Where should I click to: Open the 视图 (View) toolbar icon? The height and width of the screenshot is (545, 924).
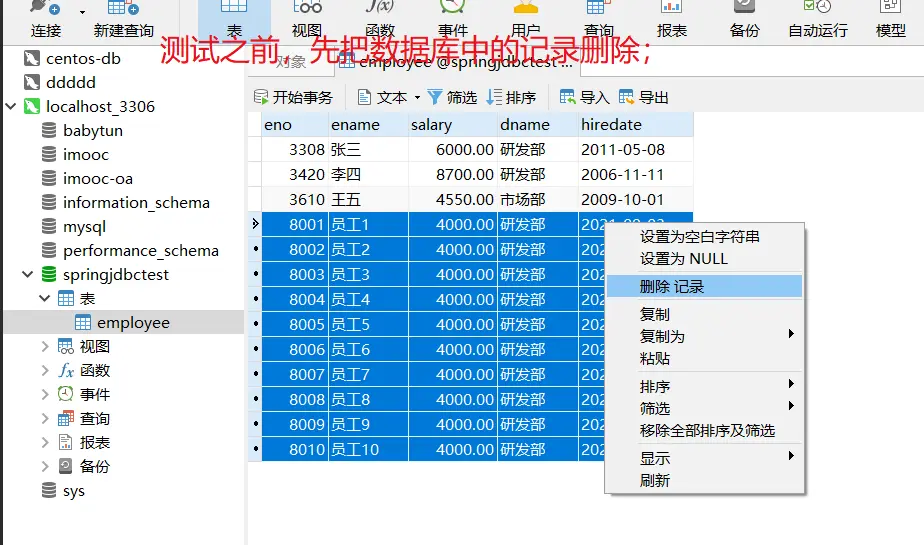point(307,20)
